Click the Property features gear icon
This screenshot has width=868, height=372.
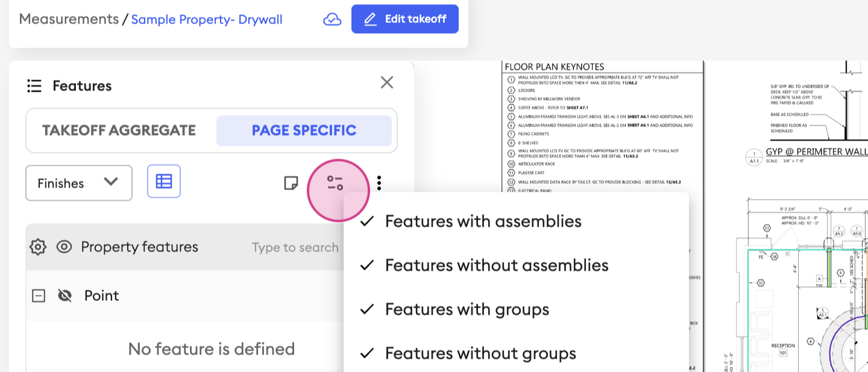coord(38,247)
